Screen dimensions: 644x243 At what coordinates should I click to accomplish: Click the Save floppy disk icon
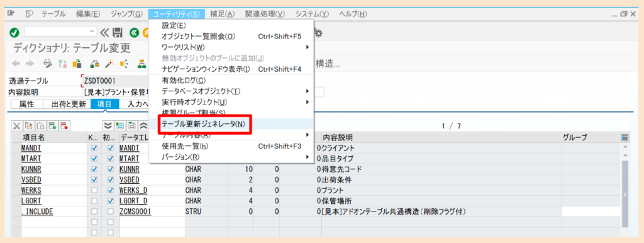[118, 33]
